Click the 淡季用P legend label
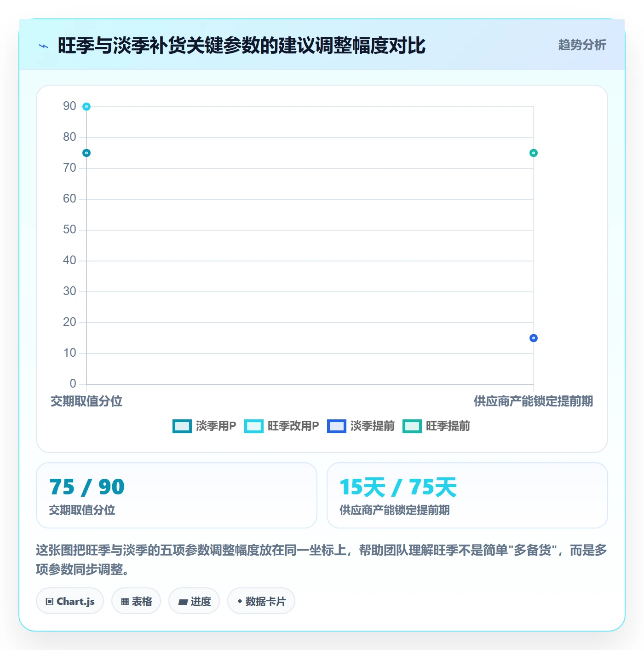The image size is (644, 650). tap(216, 426)
